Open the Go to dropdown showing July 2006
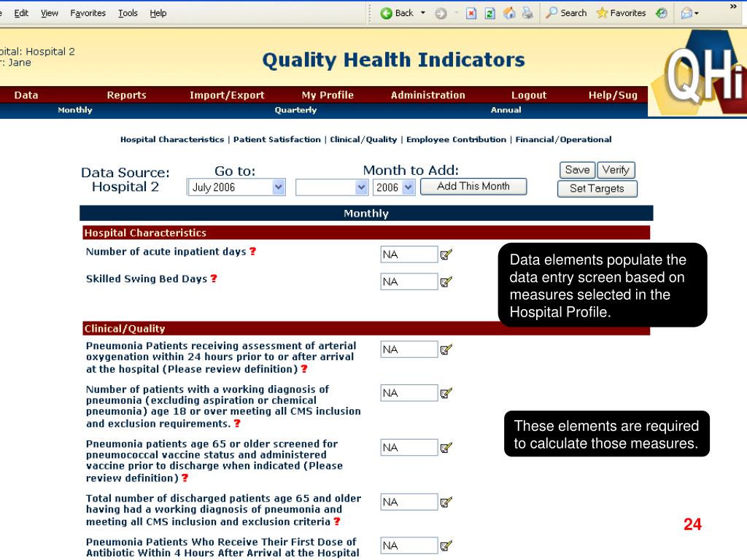The width and height of the screenshot is (747, 560). [237, 187]
